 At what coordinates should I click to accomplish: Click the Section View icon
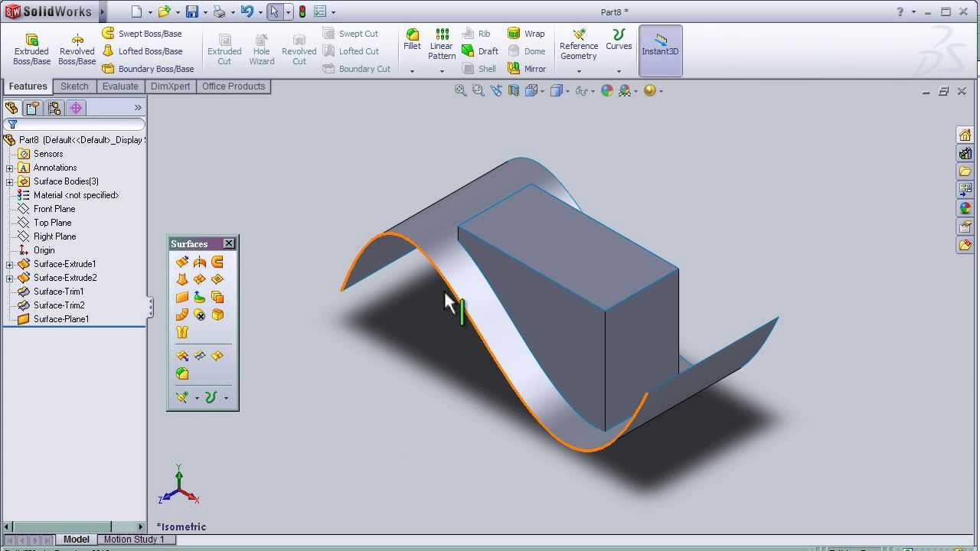coord(513,90)
